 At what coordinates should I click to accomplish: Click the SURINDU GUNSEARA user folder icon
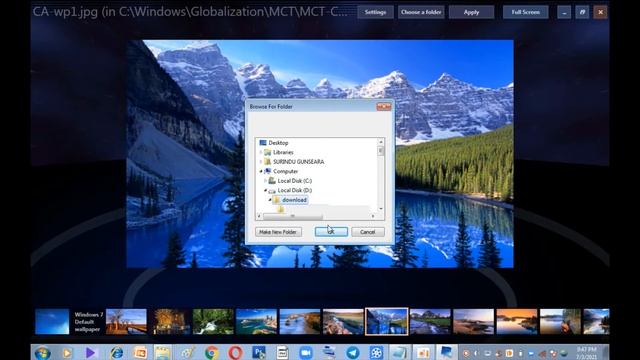click(x=268, y=162)
